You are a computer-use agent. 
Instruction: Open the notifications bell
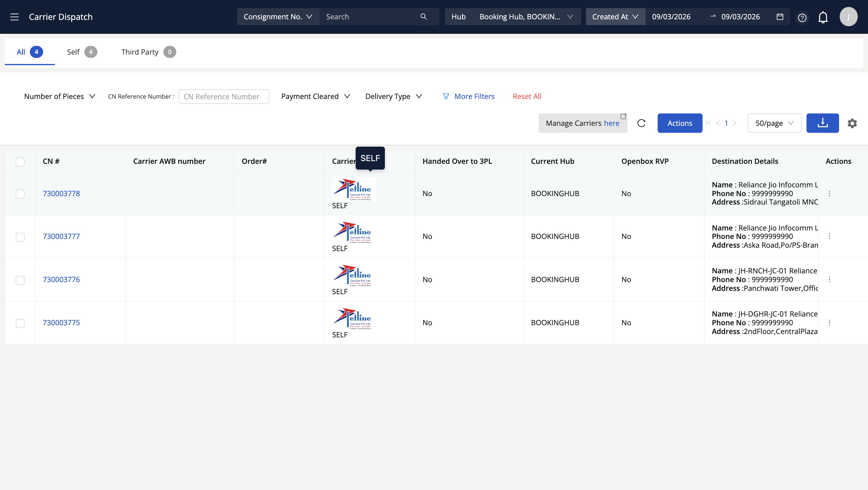823,17
